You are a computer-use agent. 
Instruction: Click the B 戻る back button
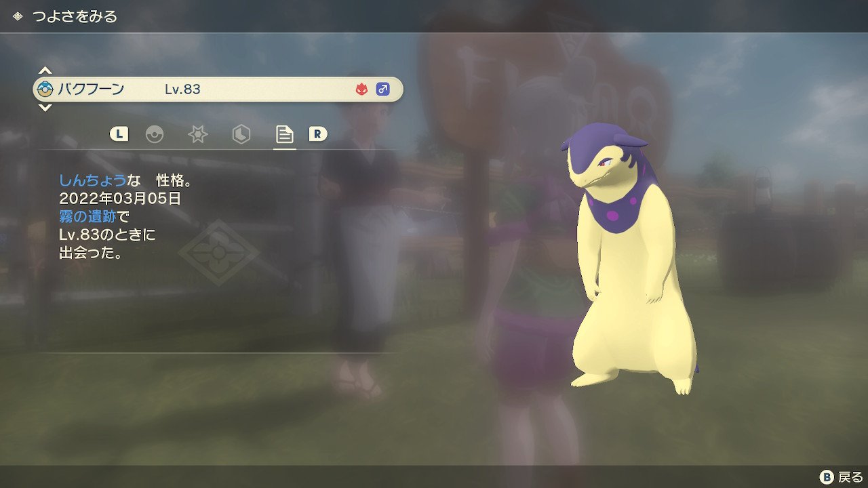pyautogui.click(x=842, y=477)
